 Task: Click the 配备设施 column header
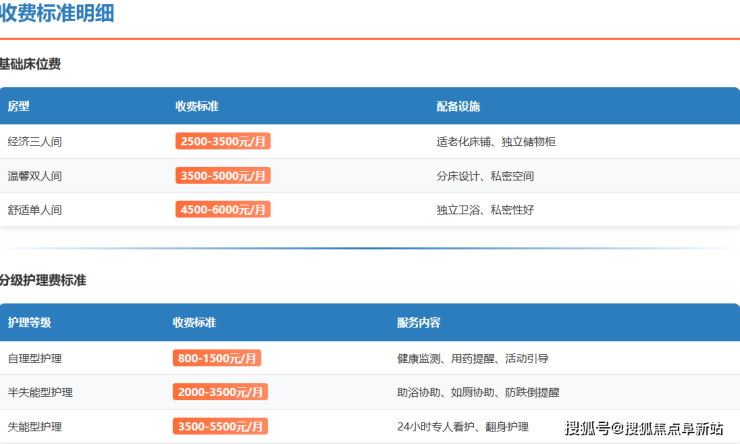click(458, 106)
